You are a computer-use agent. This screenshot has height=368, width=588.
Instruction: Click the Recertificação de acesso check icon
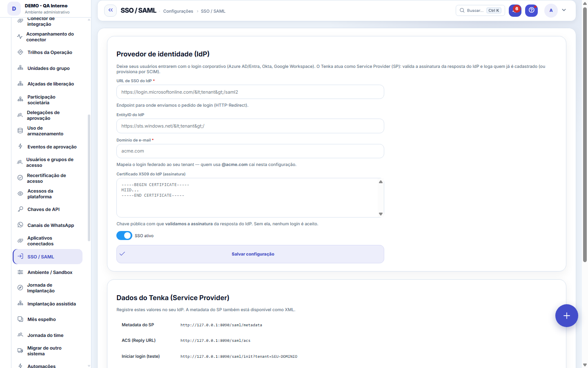[x=20, y=178]
